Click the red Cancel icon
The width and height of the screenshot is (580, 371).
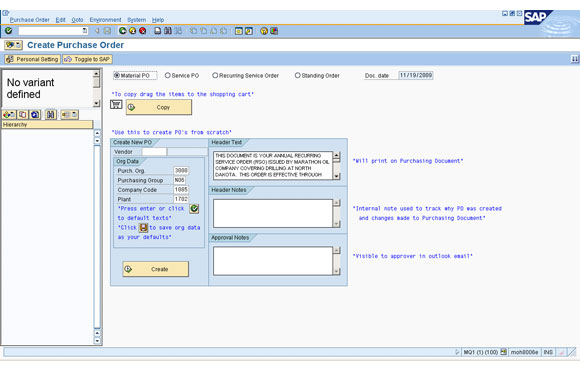[x=142, y=31]
